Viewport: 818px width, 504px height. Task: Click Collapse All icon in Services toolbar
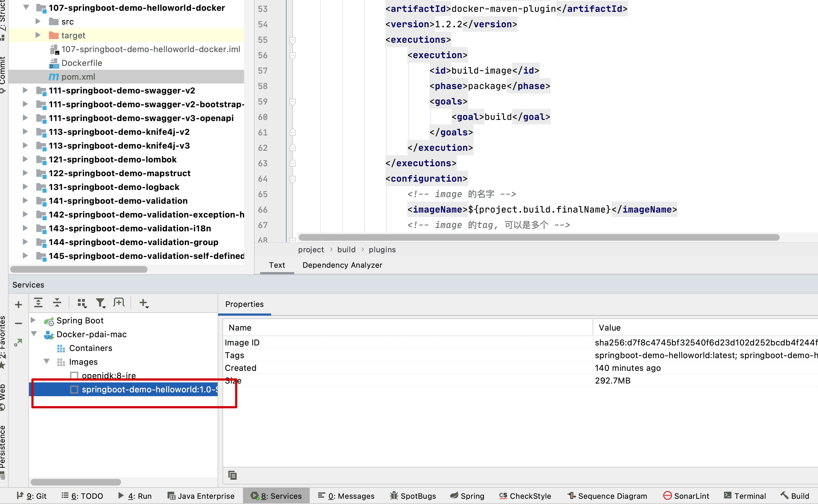coord(57,303)
